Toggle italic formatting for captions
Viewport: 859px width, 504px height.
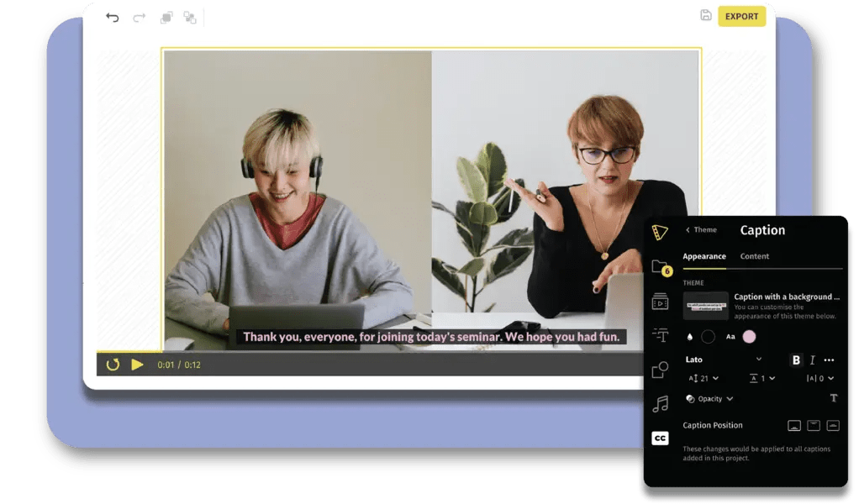click(812, 359)
